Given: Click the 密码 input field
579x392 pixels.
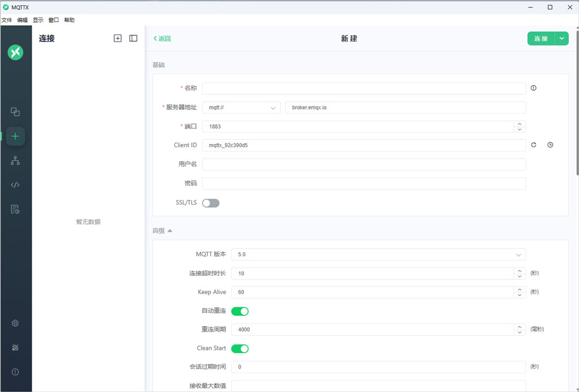Looking at the screenshot, I should click(x=363, y=184).
